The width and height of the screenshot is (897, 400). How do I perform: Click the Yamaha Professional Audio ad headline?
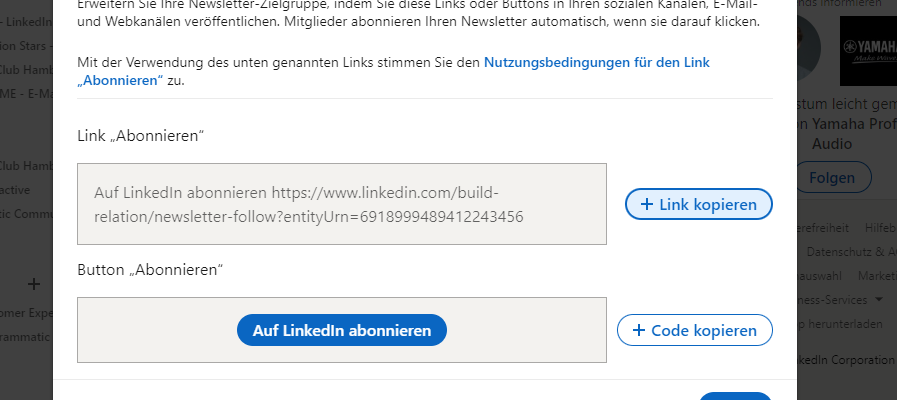click(846, 133)
